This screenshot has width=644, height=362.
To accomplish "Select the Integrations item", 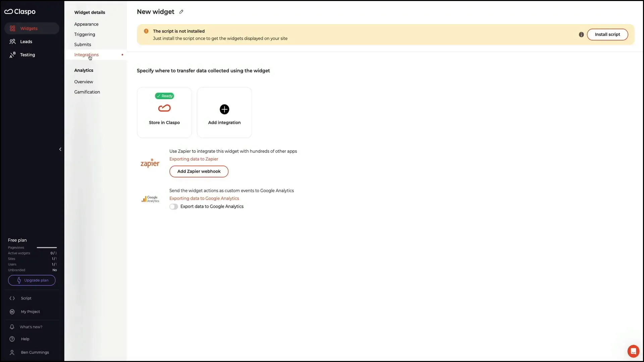I will [96, 55].
